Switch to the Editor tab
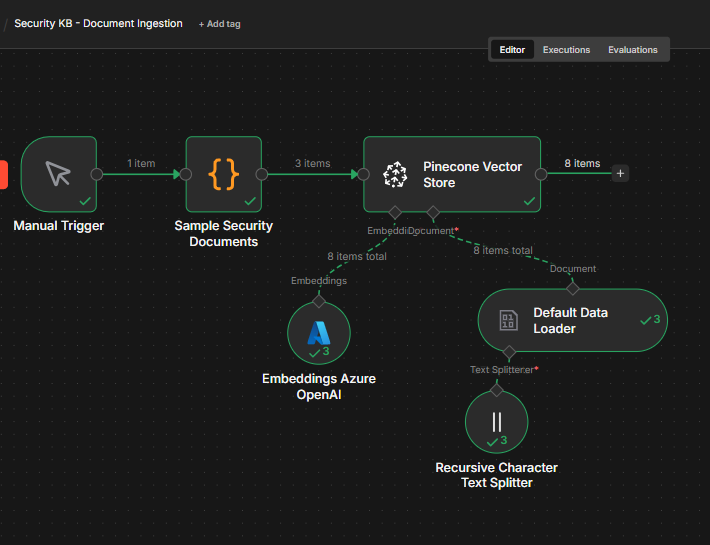 [512, 50]
